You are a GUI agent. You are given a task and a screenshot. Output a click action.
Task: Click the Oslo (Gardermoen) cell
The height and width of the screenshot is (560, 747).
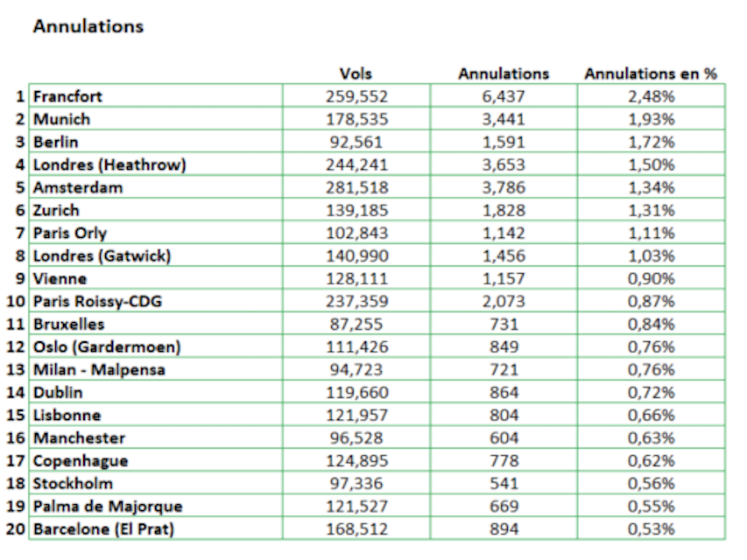107,346
